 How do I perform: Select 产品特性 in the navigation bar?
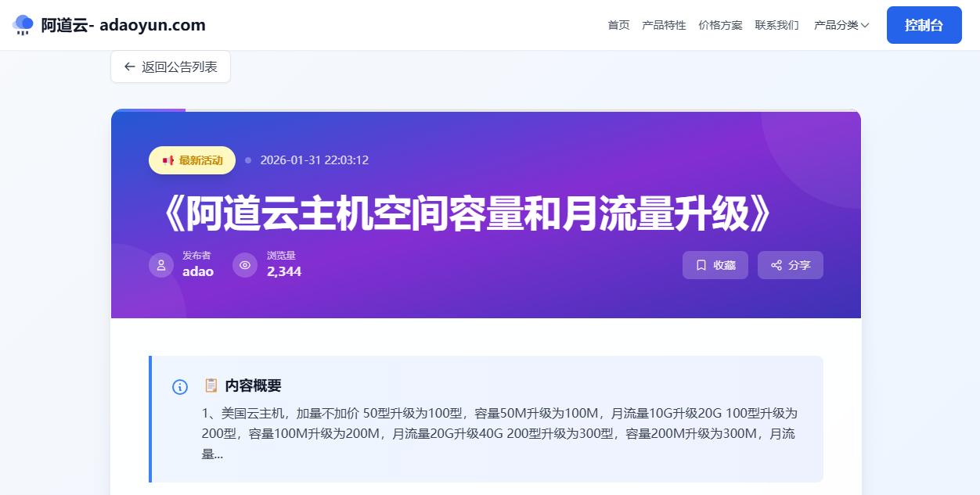click(x=664, y=24)
